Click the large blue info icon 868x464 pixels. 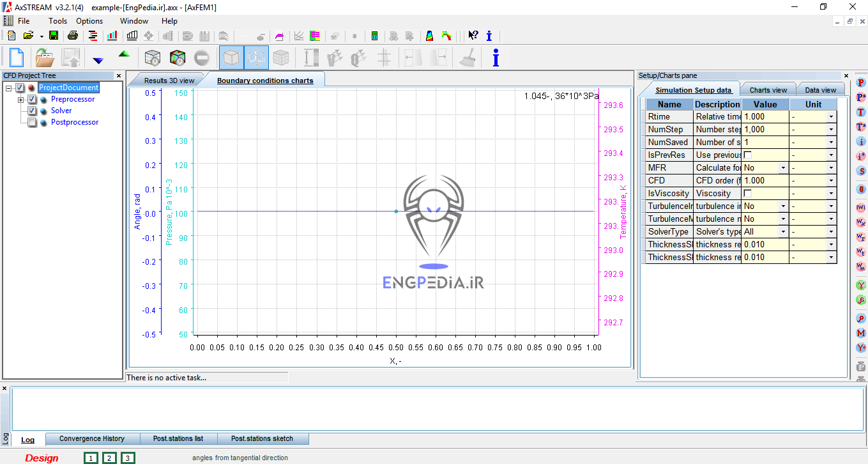coord(496,58)
